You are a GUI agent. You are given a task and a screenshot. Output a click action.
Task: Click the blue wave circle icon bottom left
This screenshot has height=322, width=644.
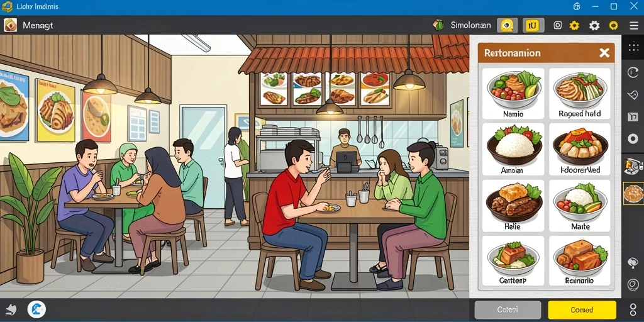pos(36,309)
